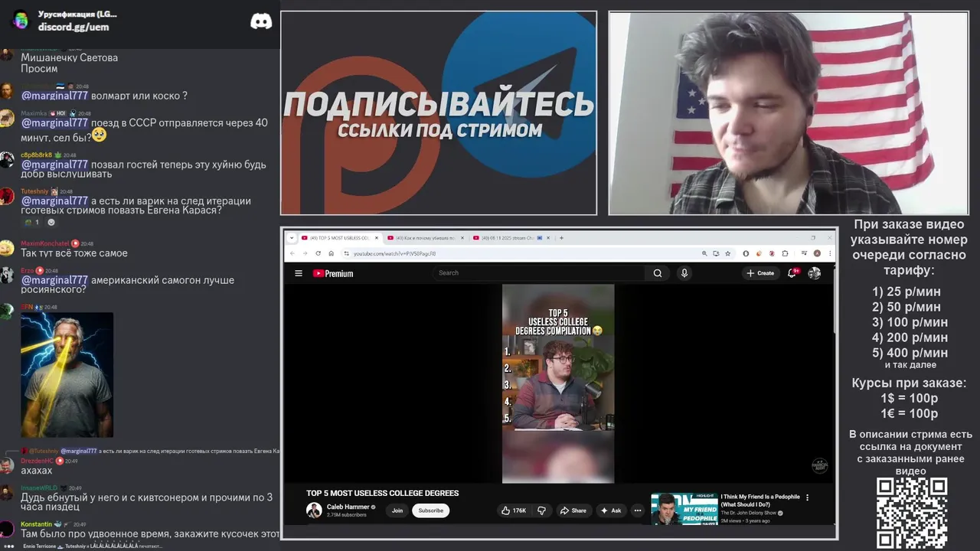Open options for the recommended Pedophile video

[x=807, y=497]
